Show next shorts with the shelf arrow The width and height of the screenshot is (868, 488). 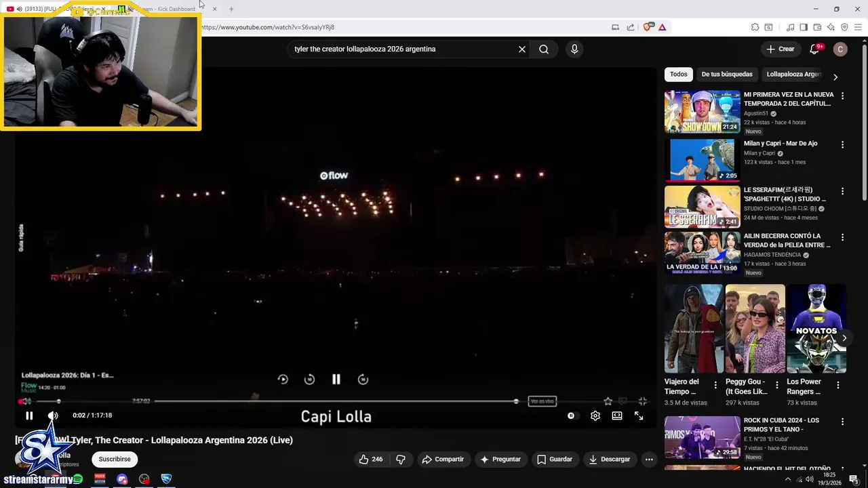[x=844, y=338]
